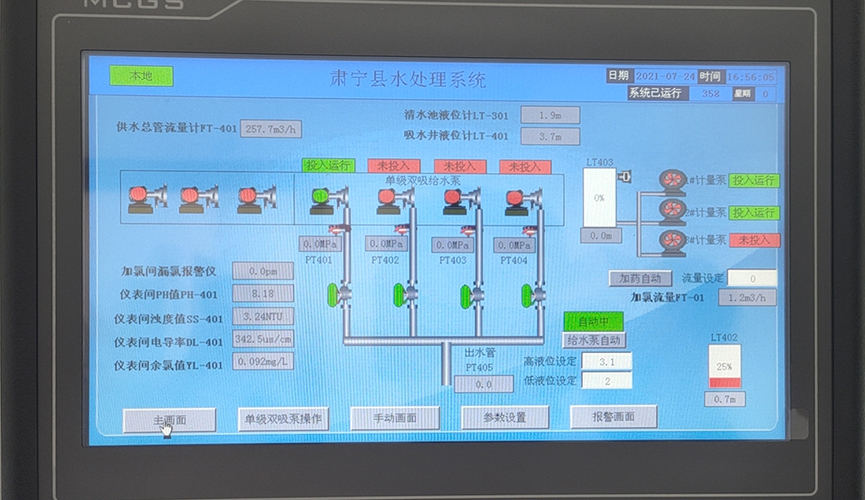
Task: Click the 3# metering pump icon
Action: coord(672,241)
